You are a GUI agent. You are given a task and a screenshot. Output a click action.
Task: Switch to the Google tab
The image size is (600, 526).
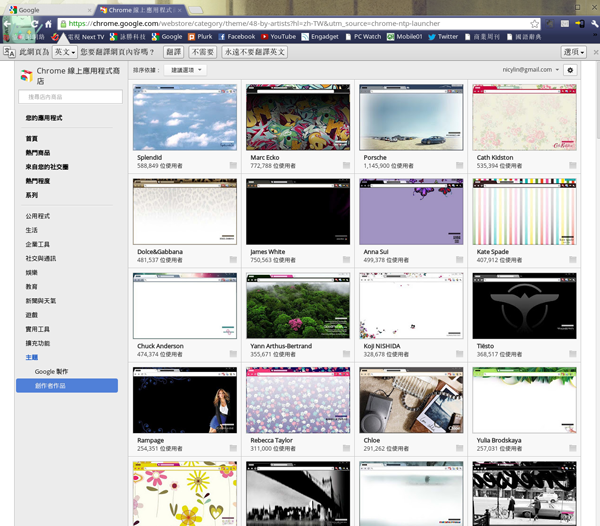coord(48,10)
